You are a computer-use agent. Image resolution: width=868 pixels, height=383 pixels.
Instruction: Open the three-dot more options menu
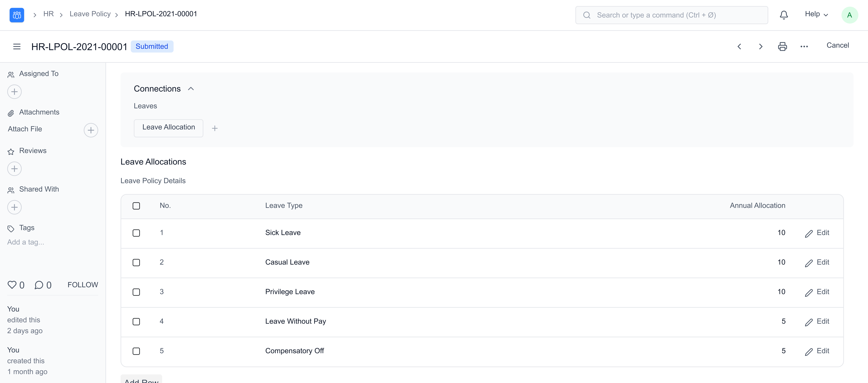pyautogui.click(x=804, y=46)
